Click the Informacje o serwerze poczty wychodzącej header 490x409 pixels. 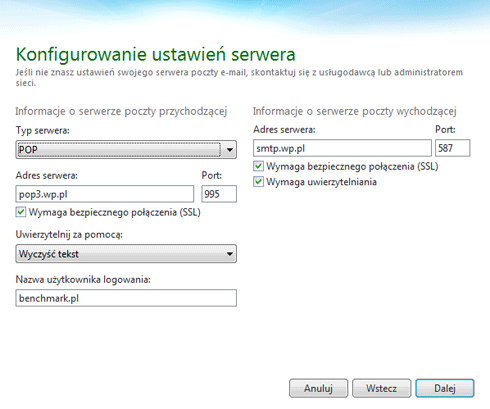click(x=355, y=111)
